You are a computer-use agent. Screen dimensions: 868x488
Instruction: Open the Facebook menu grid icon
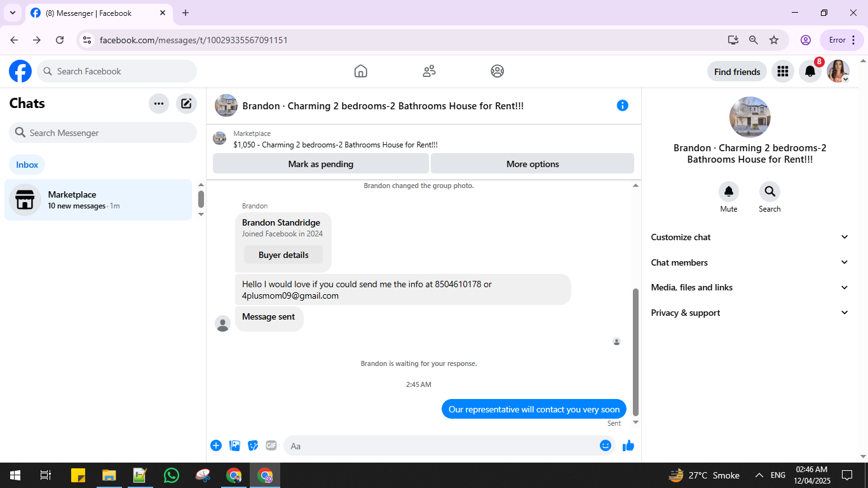(x=783, y=71)
